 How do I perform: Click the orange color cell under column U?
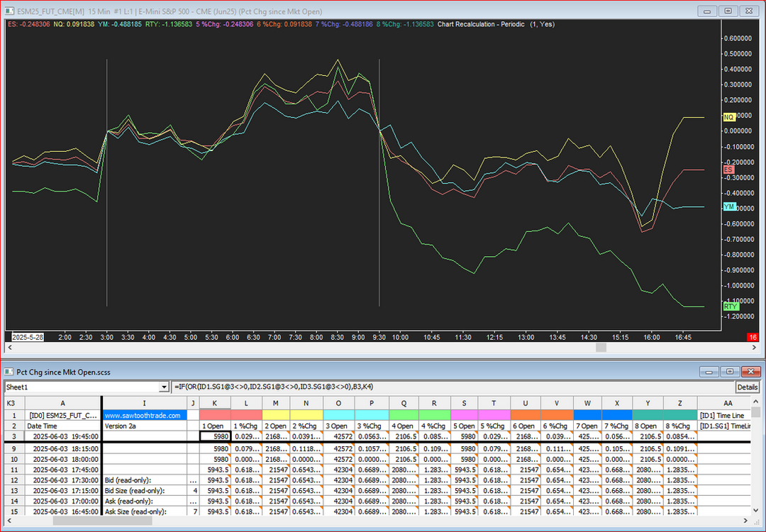pos(525,415)
